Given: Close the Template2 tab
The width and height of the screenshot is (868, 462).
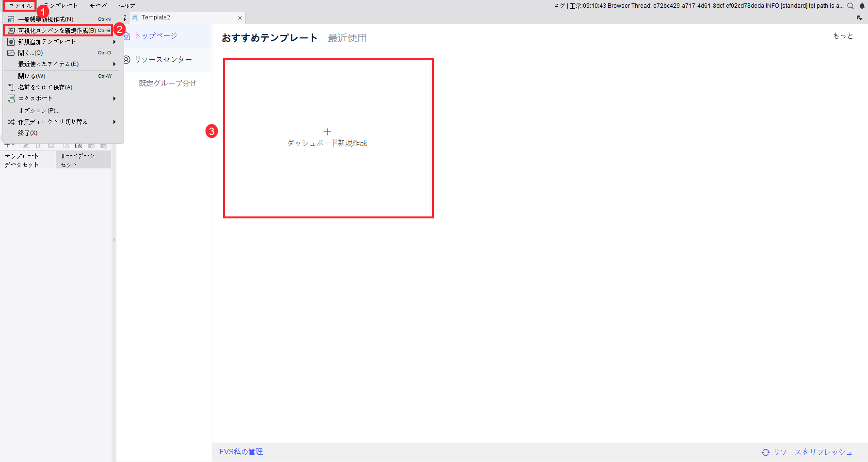Looking at the screenshot, I should [x=240, y=18].
